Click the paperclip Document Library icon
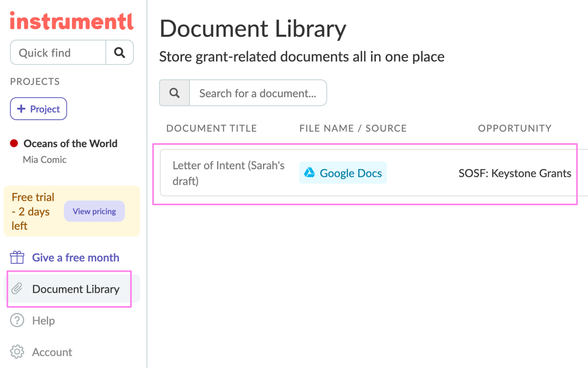The width and height of the screenshot is (588, 368). [x=17, y=289]
